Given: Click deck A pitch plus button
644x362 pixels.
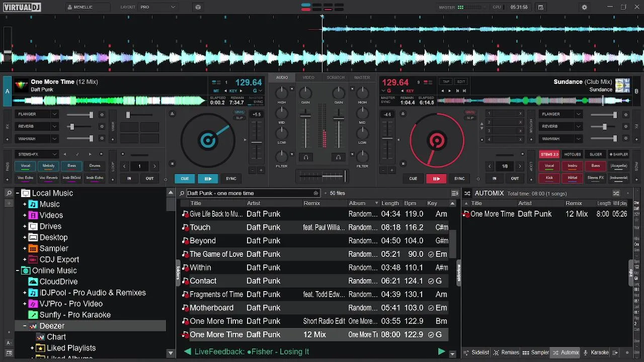Looking at the screenshot, I should tap(261, 170).
